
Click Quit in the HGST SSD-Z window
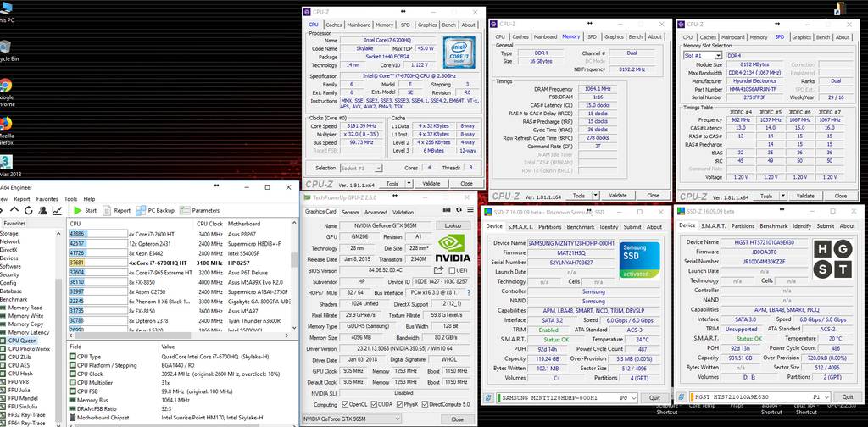point(847,397)
